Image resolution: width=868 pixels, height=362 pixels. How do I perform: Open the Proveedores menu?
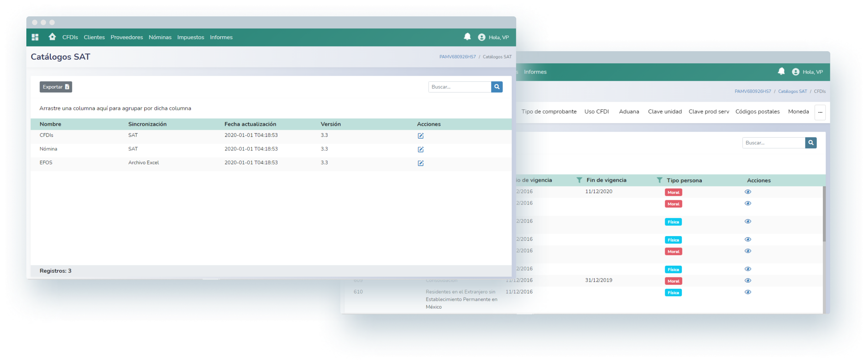(x=127, y=37)
